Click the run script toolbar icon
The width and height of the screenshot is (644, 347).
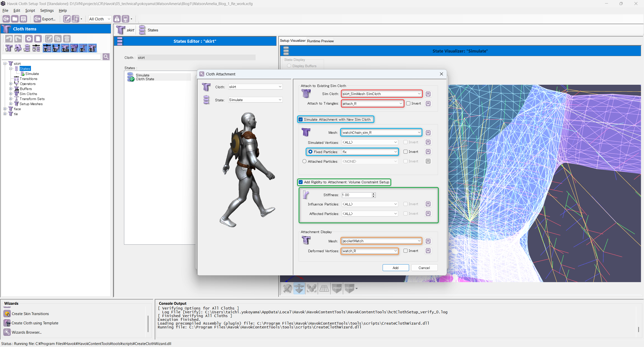pos(75,19)
